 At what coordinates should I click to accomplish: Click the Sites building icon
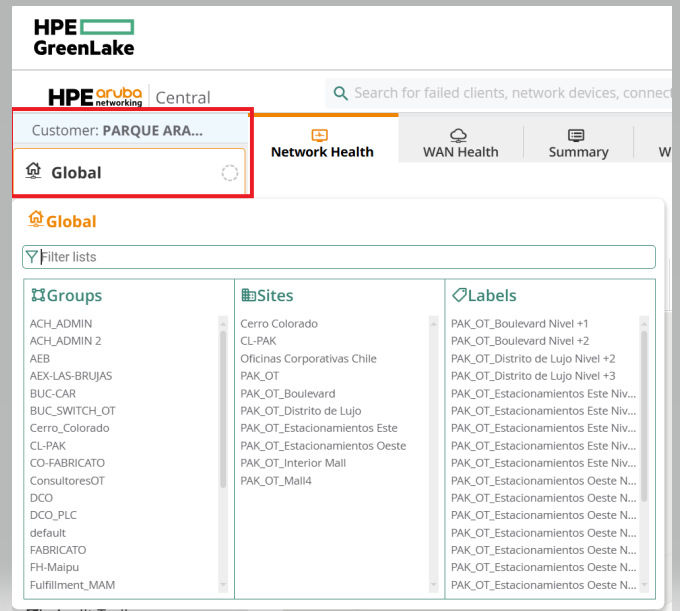(x=248, y=295)
